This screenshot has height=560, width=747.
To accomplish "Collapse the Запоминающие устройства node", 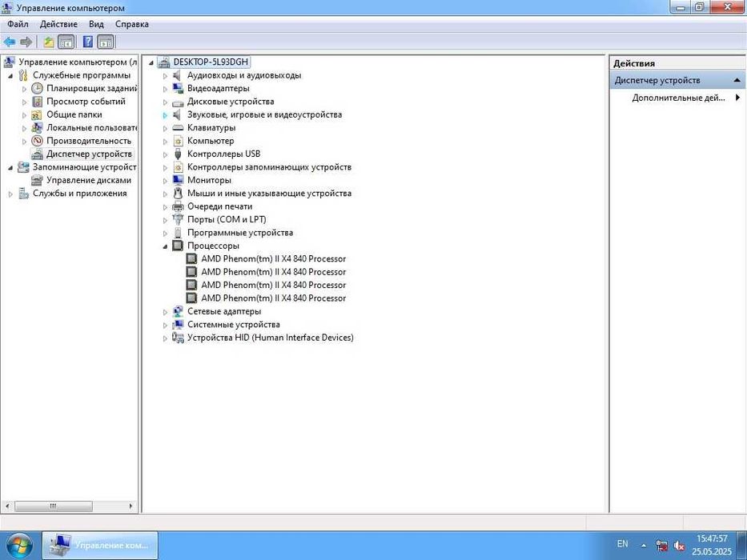I will coord(10,168).
